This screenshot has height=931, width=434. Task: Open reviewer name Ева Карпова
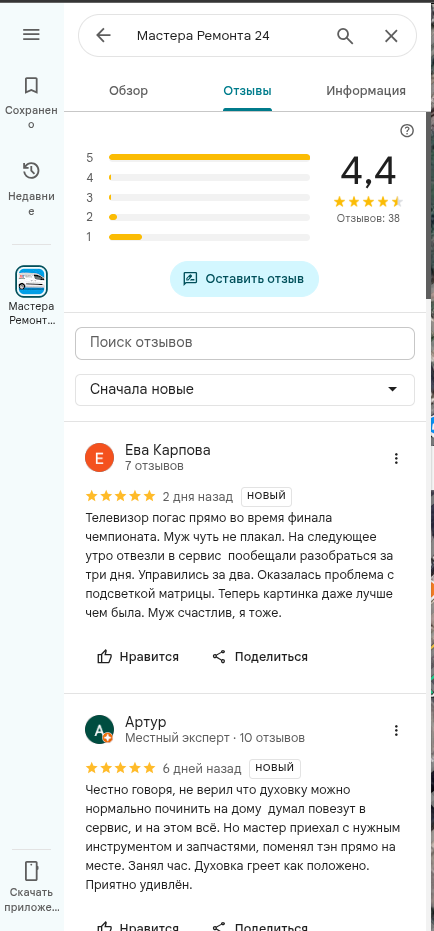pos(167,450)
